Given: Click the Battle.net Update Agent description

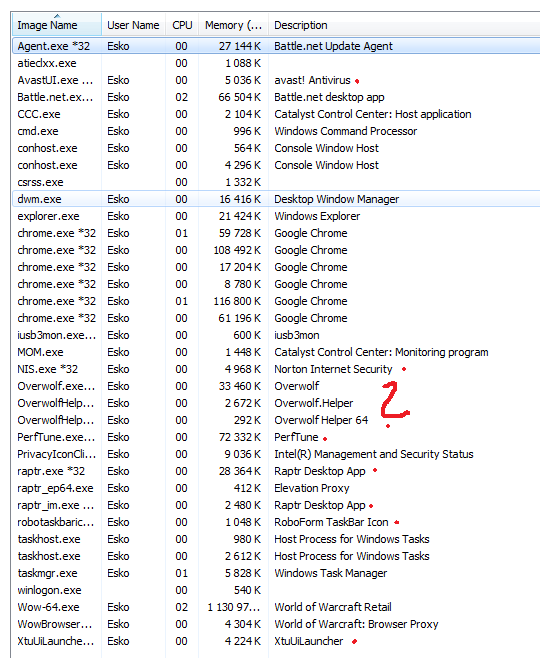Looking at the screenshot, I should click(333, 46).
